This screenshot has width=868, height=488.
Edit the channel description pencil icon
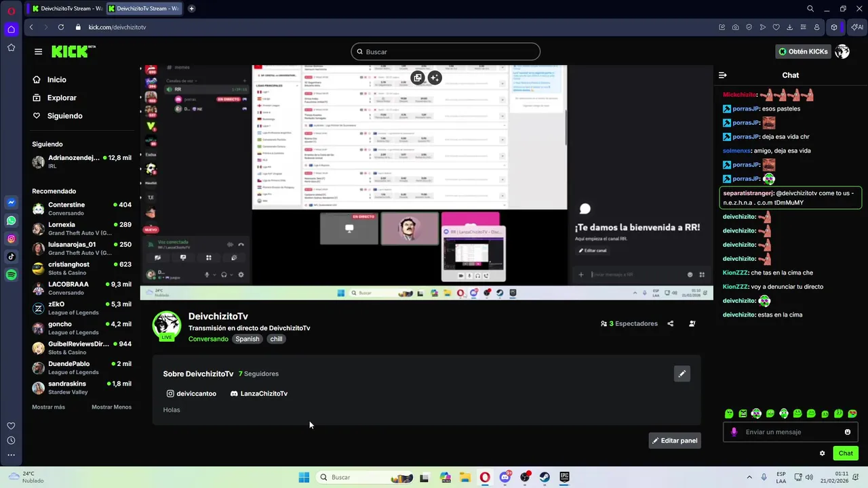[682, 373]
